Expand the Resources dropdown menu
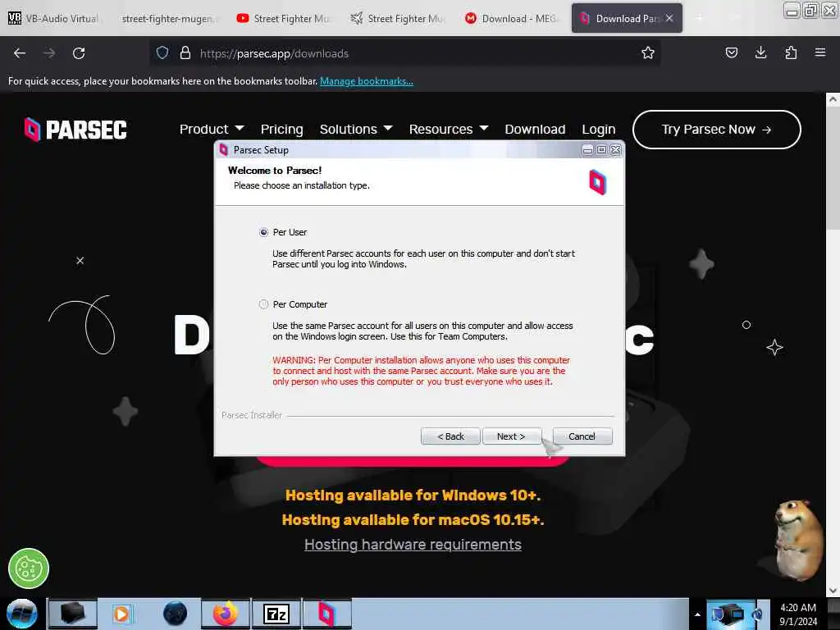 [x=449, y=129]
